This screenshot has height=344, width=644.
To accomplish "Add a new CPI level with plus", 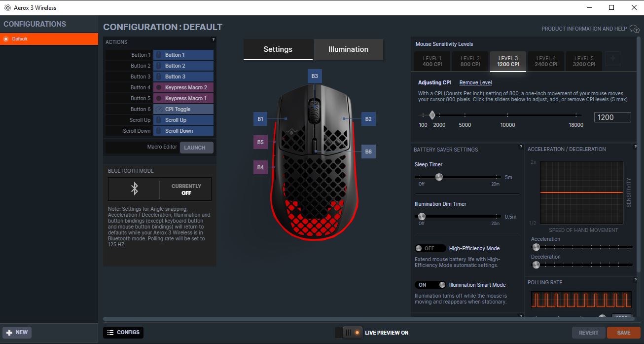I will point(612,59).
